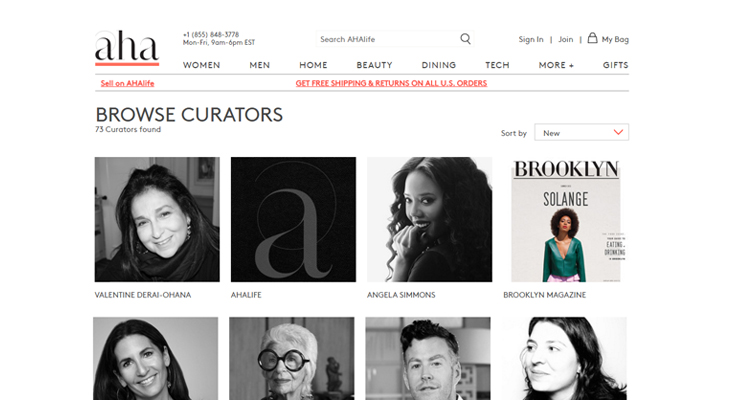Click the free shipping and returns banner
729x400 pixels.
(x=391, y=83)
